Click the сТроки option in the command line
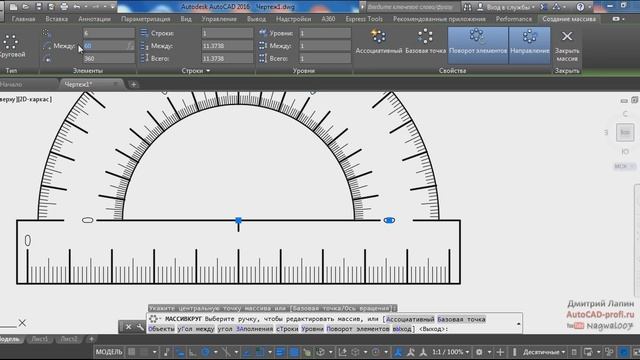Image resolution: width=640 pixels, height=360 pixels. coord(287,329)
